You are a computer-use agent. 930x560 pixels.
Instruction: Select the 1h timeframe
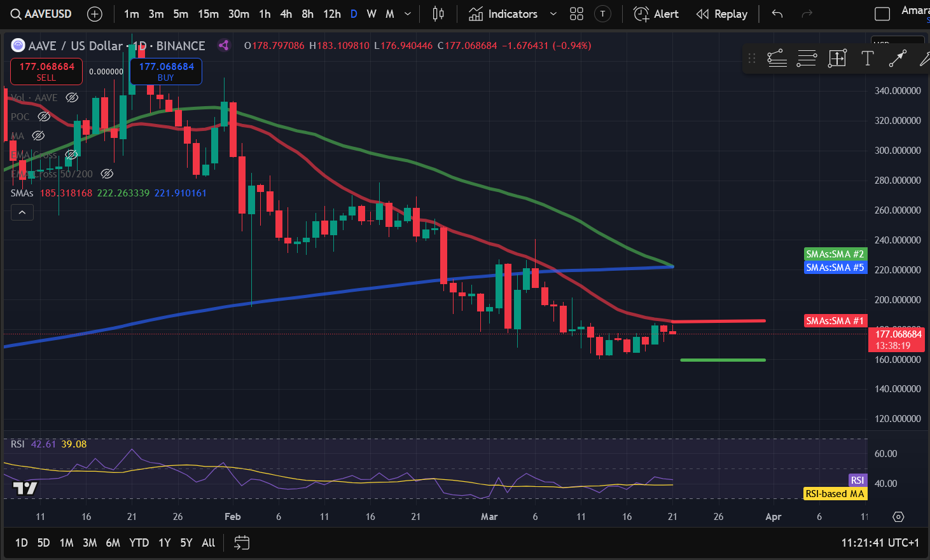[x=265, y=14]
